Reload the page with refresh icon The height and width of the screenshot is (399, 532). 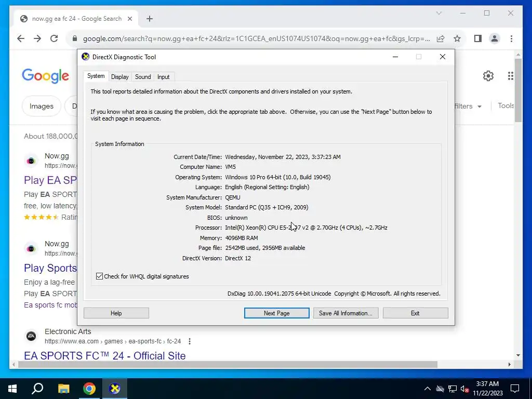pos(54,38)
